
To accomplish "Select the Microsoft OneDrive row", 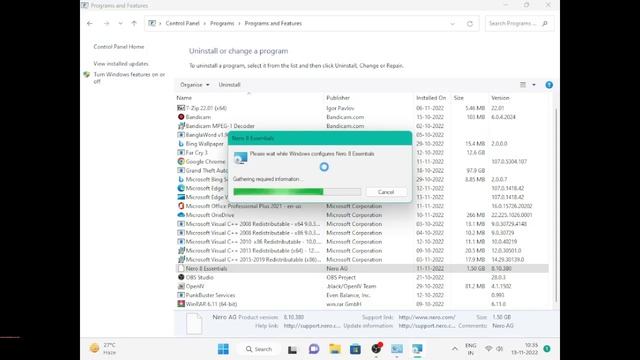I will pyautogui.click(x=362, y=215).
